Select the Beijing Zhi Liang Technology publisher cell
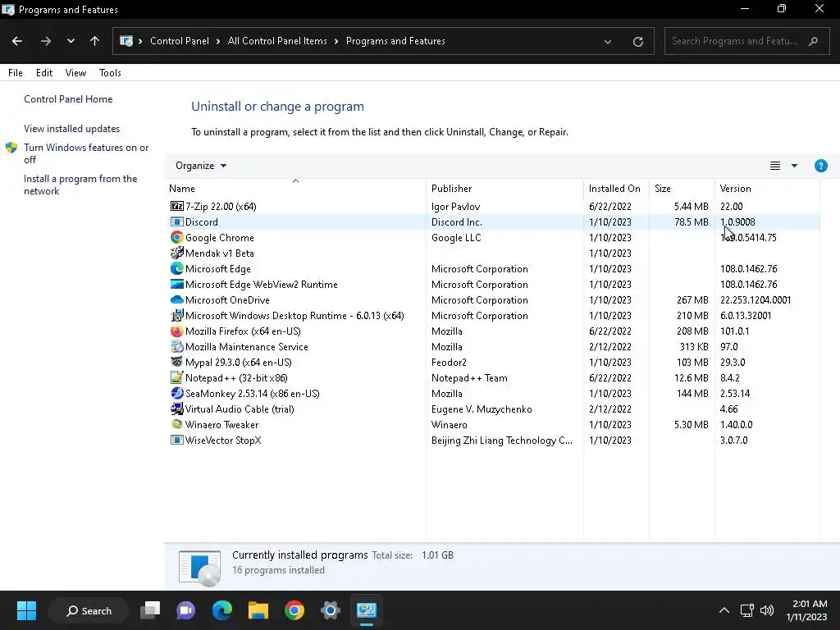This screenshot has height=630, width=840. tap(502, 440)
